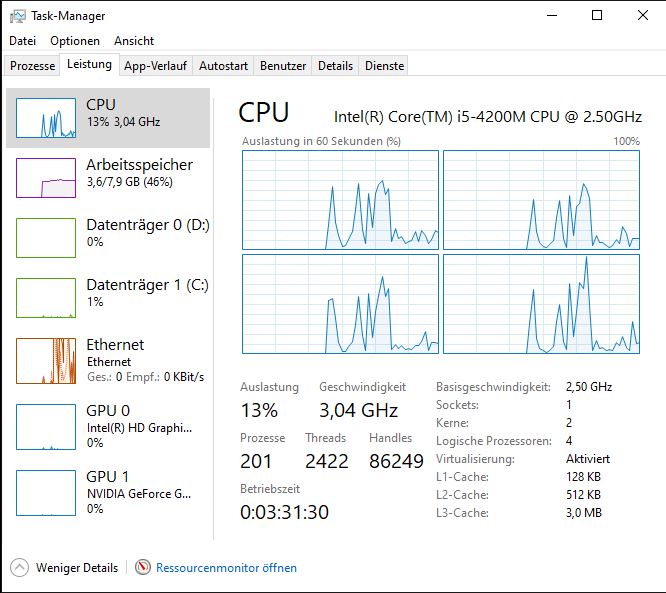
Task: Click the Ressourcenmonitor icon
Action: pos(143,568)
